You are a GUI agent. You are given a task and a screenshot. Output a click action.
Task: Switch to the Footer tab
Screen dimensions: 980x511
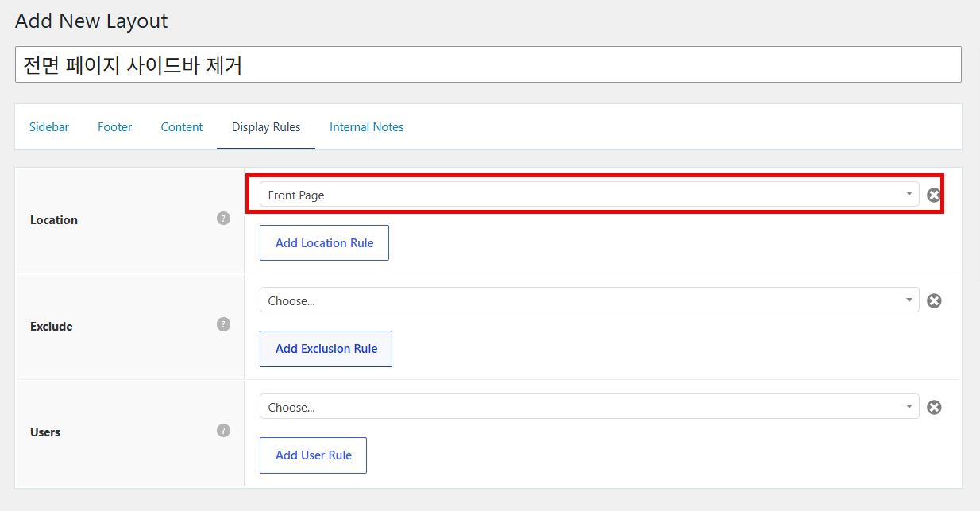click(x=115, y=127)
